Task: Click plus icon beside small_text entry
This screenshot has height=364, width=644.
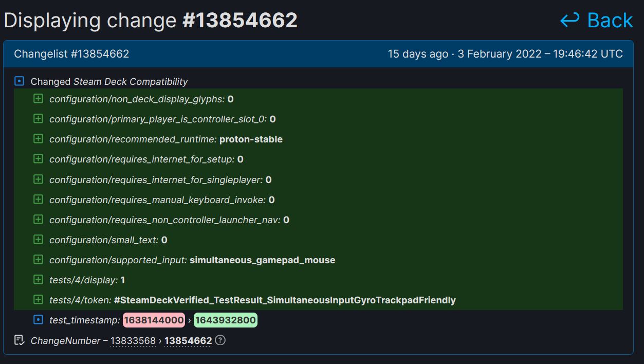Action: pyautogui.click(x=38, y=240)
